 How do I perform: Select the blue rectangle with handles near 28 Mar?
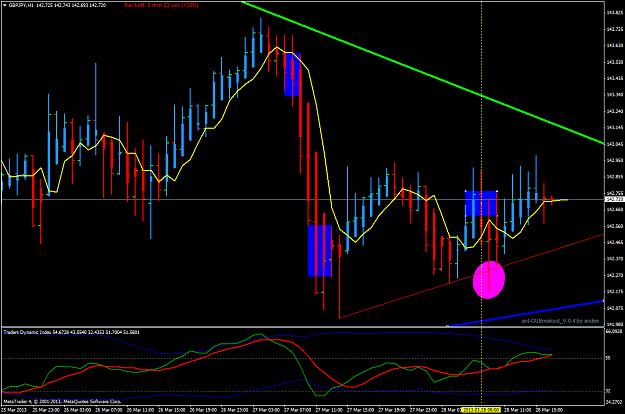coord(481,204)
